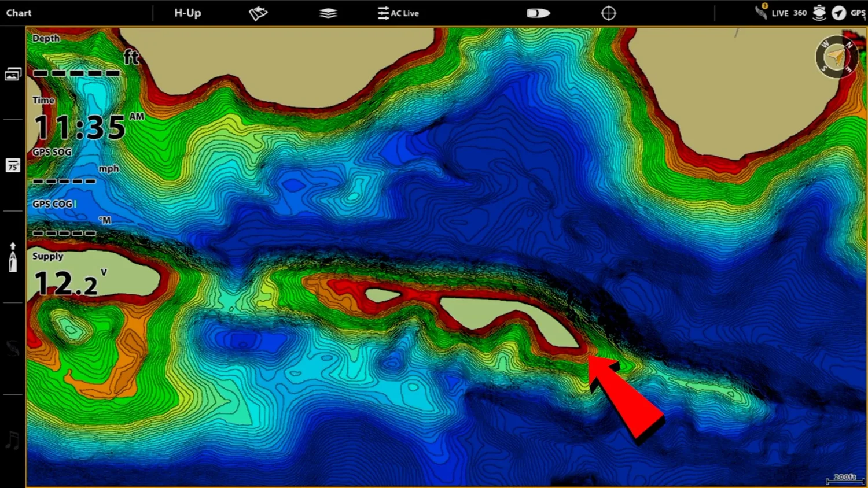
Task: Select the waypoint marking tool in the top toolbar
Action: tap(258, 13)
